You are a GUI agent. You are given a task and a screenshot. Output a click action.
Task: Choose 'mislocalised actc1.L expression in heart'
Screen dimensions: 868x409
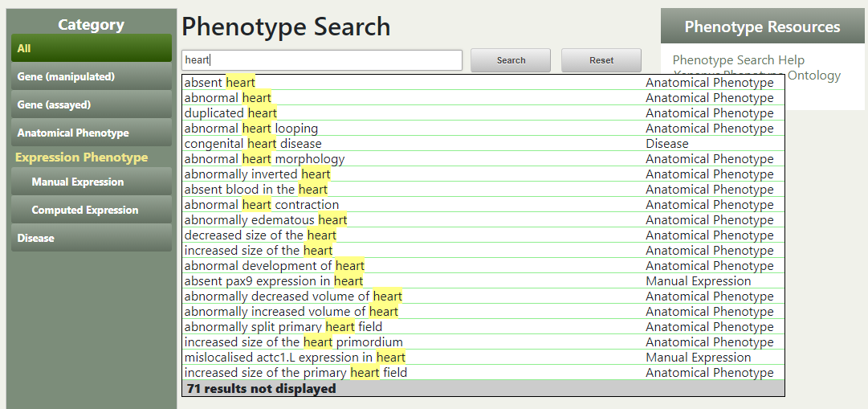pyautogui.click(x=295, y=358)
